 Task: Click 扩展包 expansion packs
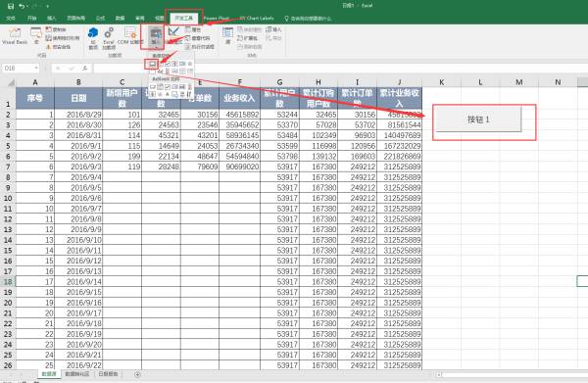tap(248, 38)
